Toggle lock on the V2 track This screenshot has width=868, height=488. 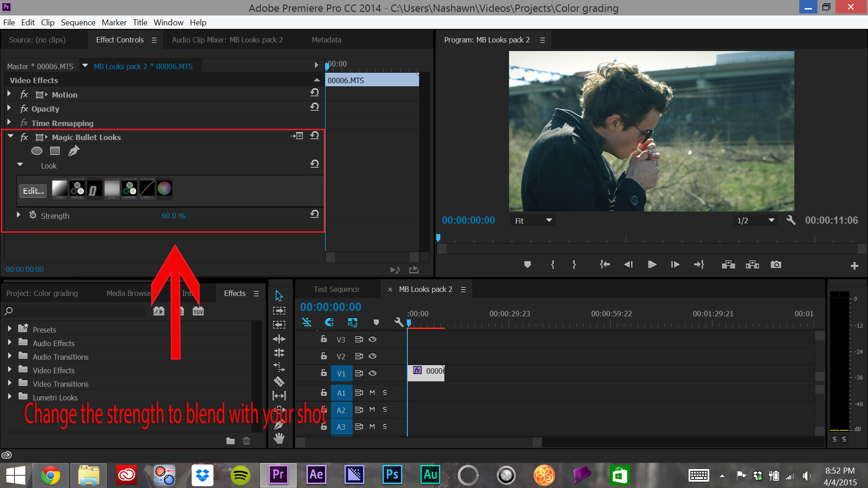pyautogui.click(x=324, y=356)
